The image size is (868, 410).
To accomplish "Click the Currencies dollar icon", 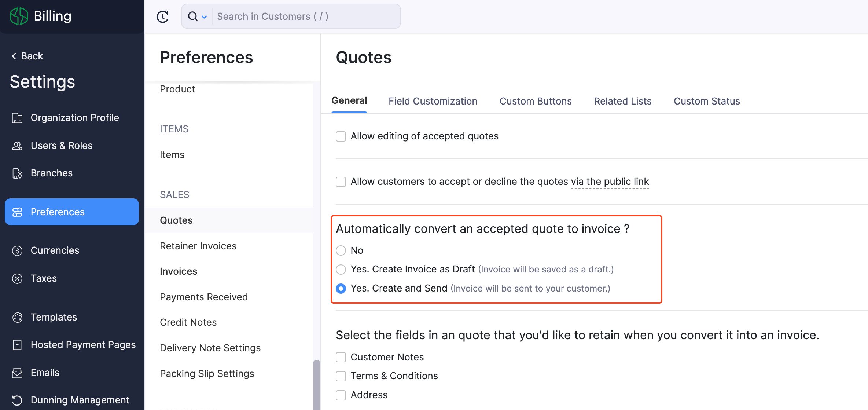I will [17, 250].
